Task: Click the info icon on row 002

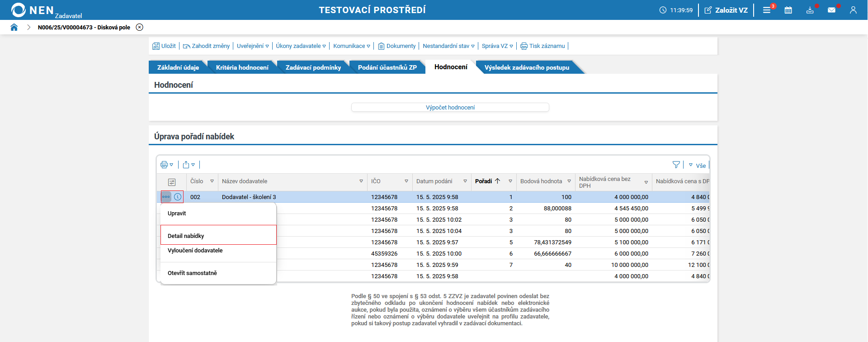Action: point(178,197)
